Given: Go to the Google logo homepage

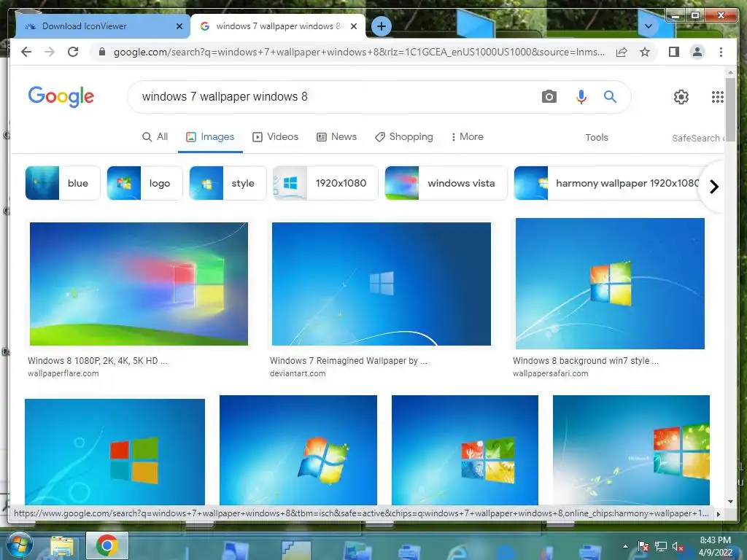Looking at the screenshot, I should pos(61,97).
